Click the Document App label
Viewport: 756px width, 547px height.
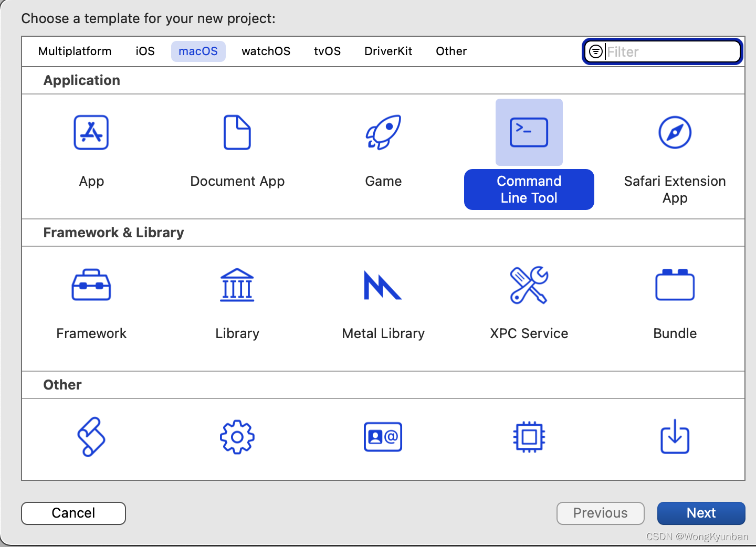[x=237, y=181]
